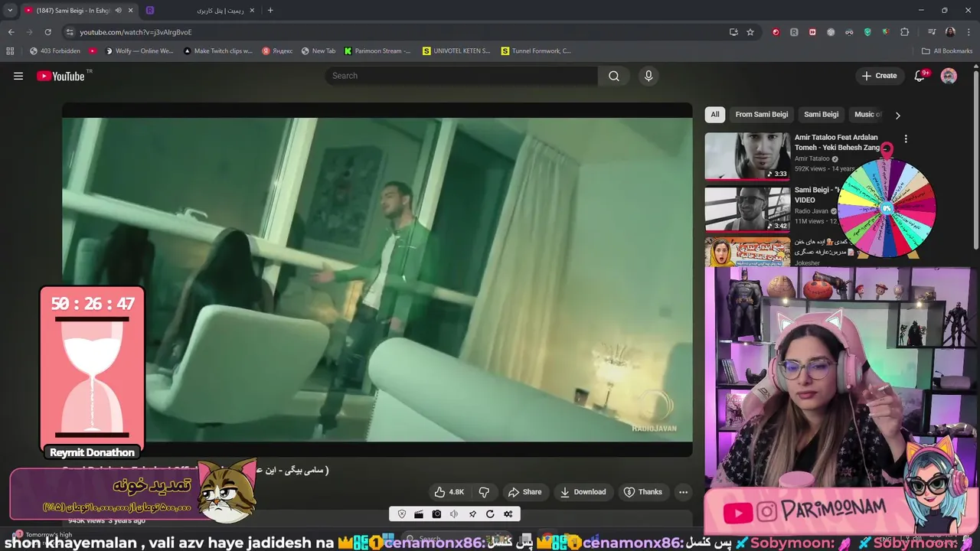
Task: Open YouTube notifications bell
Action: [920, 76]
